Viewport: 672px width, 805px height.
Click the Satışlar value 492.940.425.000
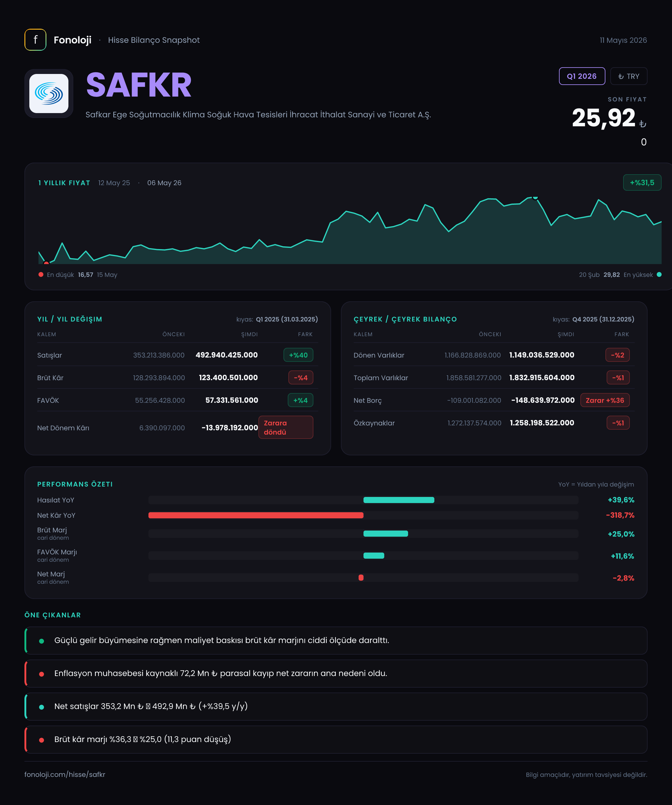226,355
